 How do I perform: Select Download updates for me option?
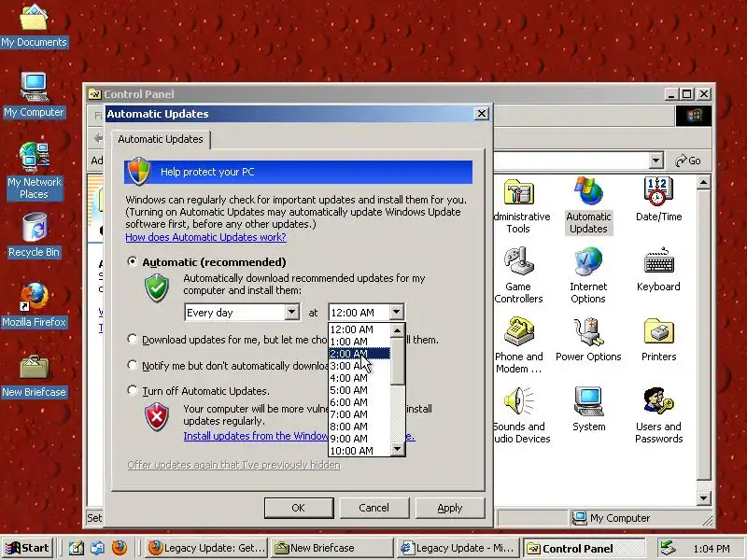132,339
